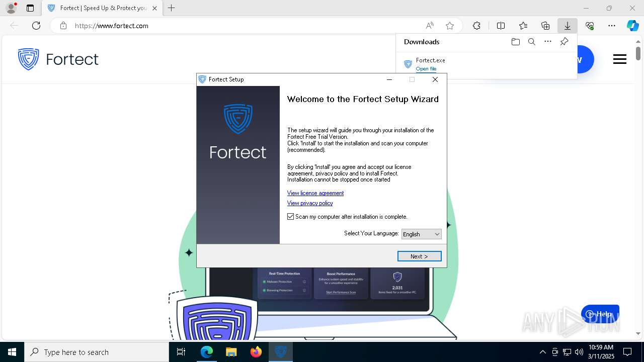Open the Copilot sidebar icon
The height and width of the screenshot is (362, 644).
pos(632,26)
